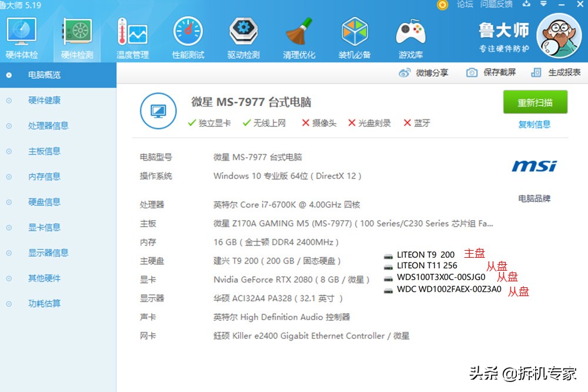Click the MSI brand logo

pos(534,166)
